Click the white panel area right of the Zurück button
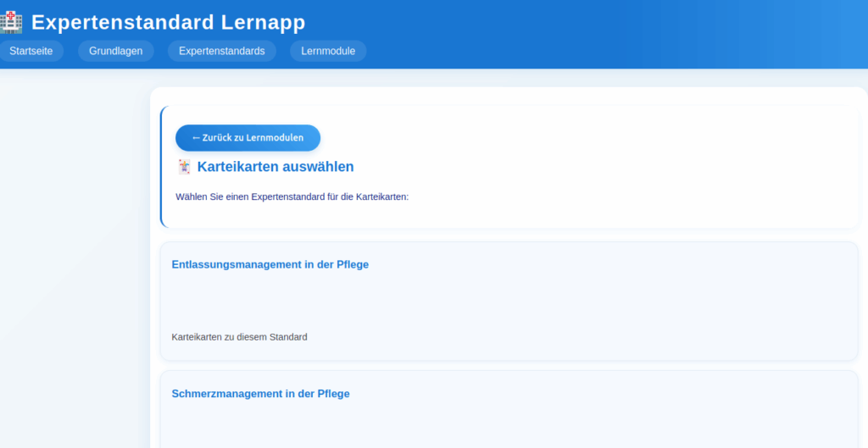868x448 pixels. (576, 138)
